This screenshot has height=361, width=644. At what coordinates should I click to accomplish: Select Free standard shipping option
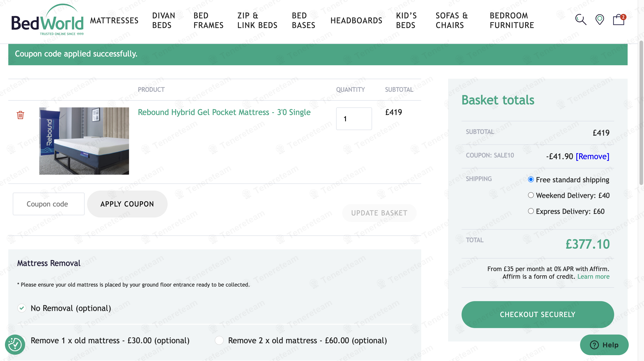coord(531,179)
